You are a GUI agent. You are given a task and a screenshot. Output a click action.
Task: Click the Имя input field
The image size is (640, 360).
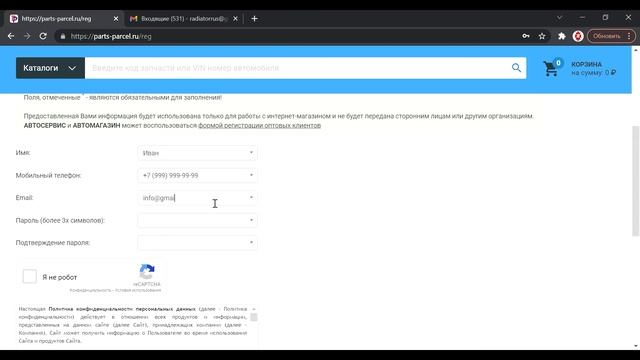click(x=198, y=153)
